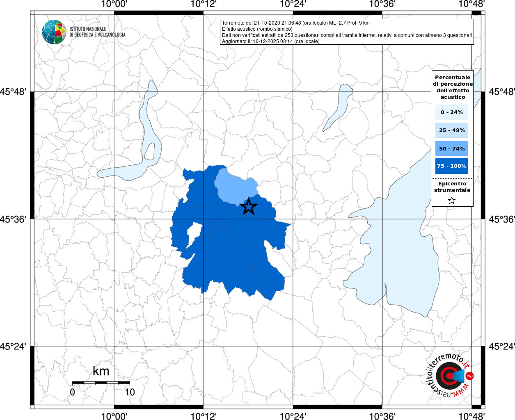Click the 'Aggiornato il: 16-12-2025' line
The width and height of the screenshot is (515, 420).
(271, 41)
